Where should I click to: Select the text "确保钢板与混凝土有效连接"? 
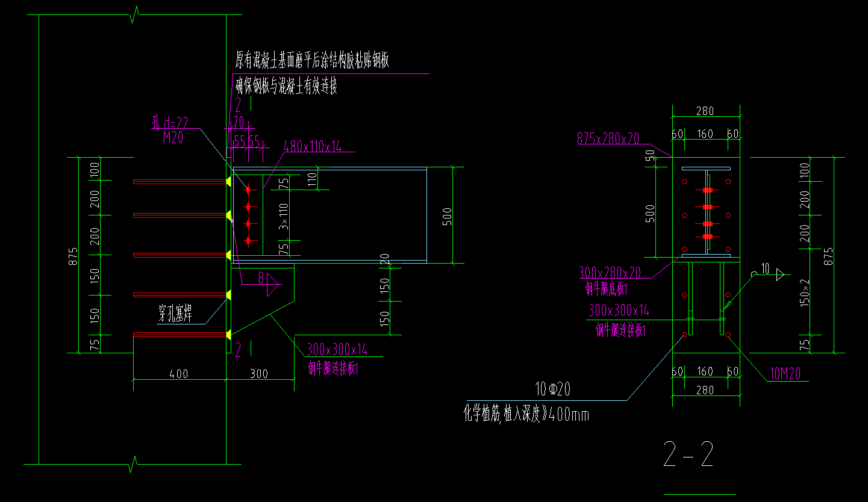(x=286, y=87)
